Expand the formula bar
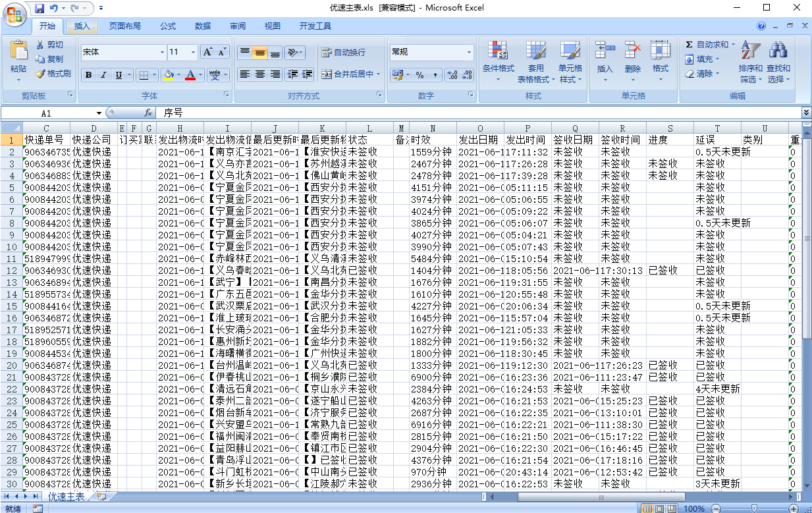 tap(806, 113)
